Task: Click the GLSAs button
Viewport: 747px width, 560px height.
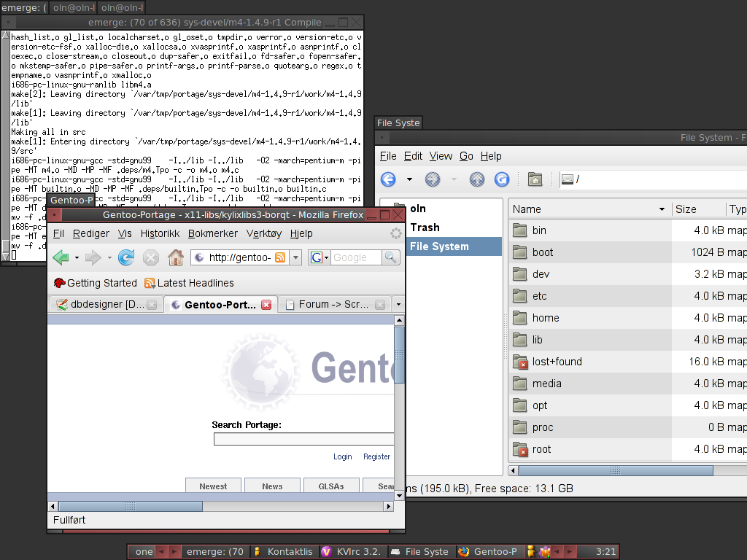Action: click(x=331, y=486)
